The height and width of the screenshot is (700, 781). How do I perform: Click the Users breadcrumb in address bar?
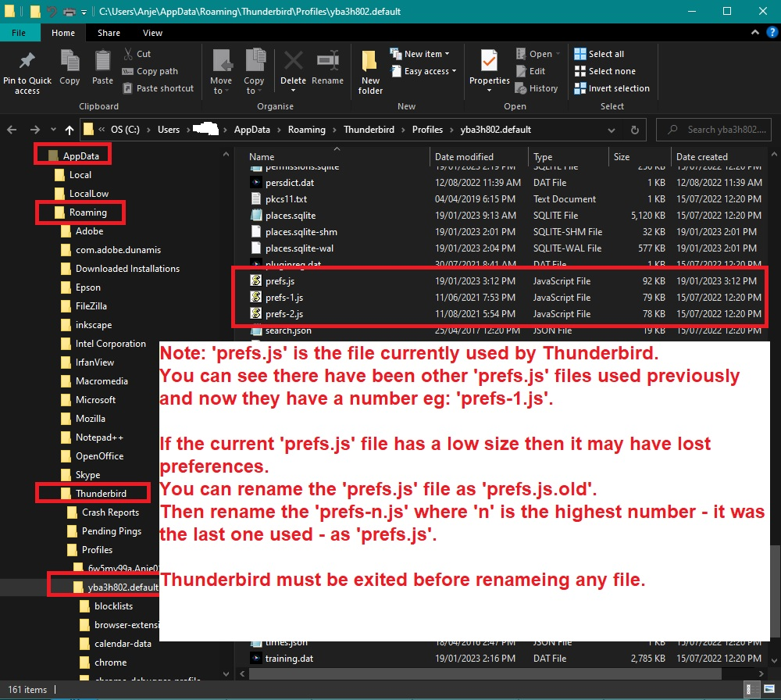pos(169,130)
